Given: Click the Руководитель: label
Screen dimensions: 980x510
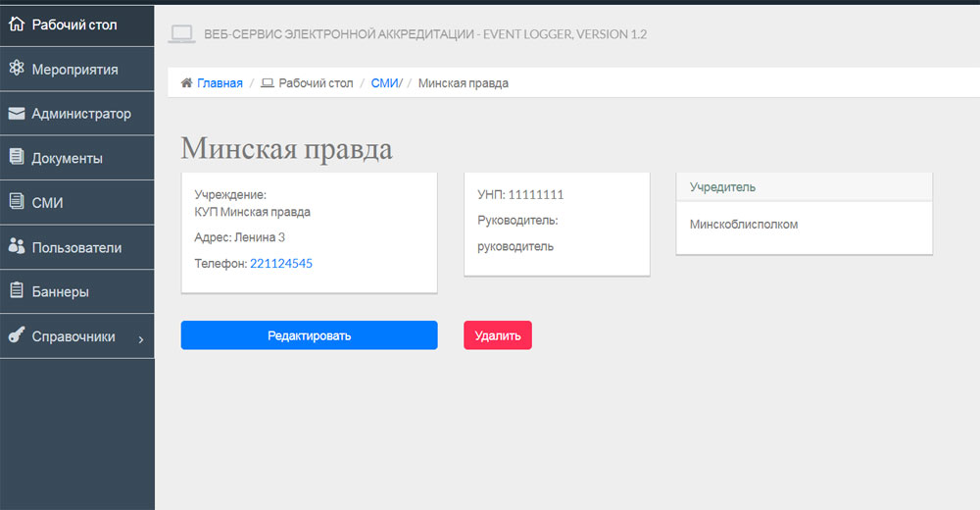Looking at the screenshot, I should point(517,221).
